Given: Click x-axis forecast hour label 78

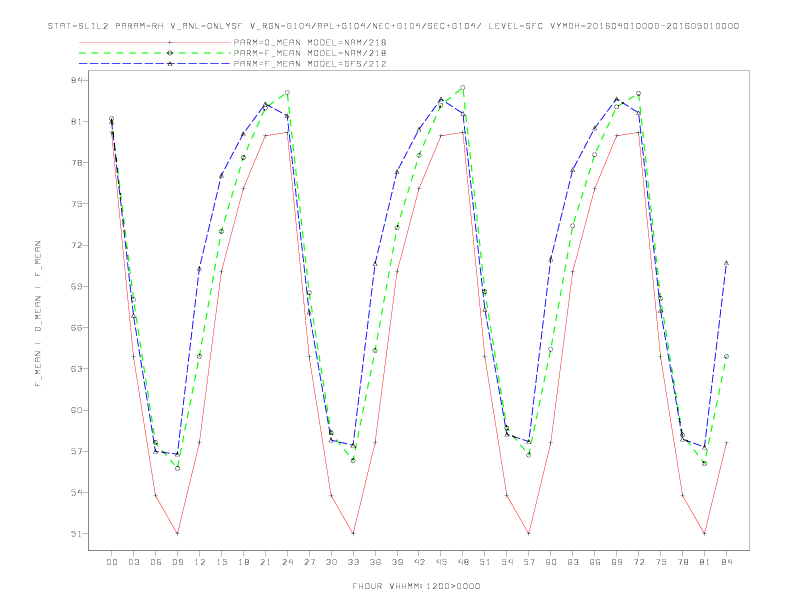Looking at the screenshot, I should pyautogui.click(x=683, y=562).
